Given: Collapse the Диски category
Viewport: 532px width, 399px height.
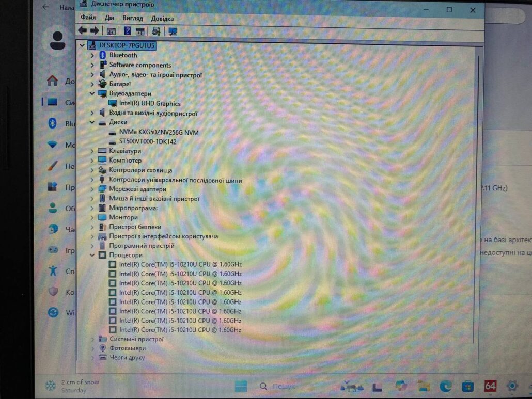Looking at the screenshot, I should 92,123.
